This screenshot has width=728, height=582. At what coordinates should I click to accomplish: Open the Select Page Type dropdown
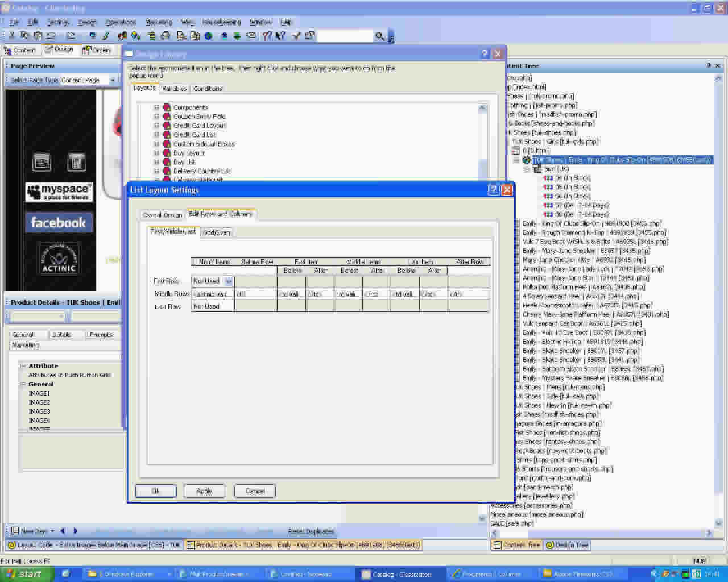(x=112, y=80)
